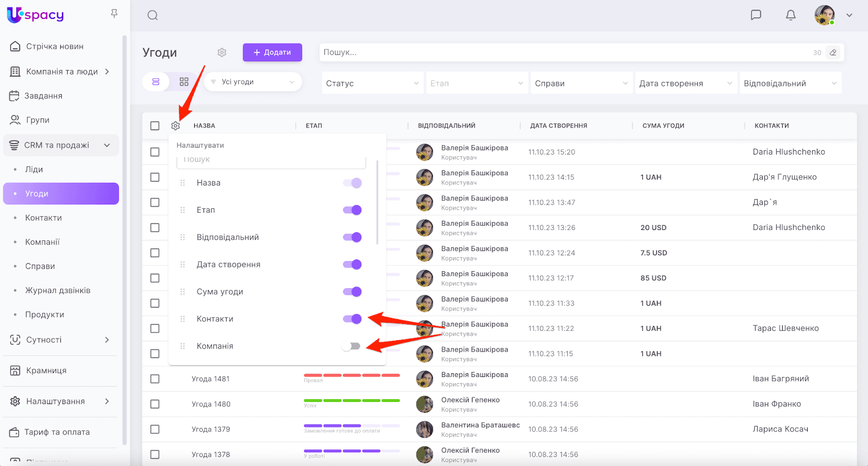Viewport: 868px width, 466px height.
Task: Open the chat messages icon
Action: point(756,15)
